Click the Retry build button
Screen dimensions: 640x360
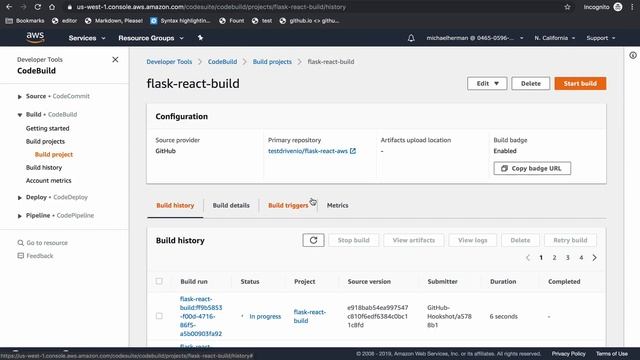(x=570, y=240)
